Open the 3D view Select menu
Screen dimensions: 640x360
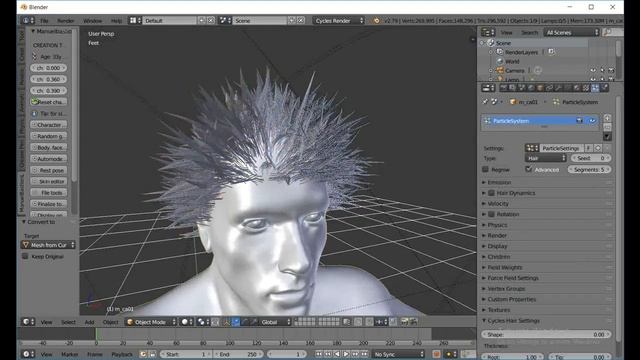coord(68,322)
